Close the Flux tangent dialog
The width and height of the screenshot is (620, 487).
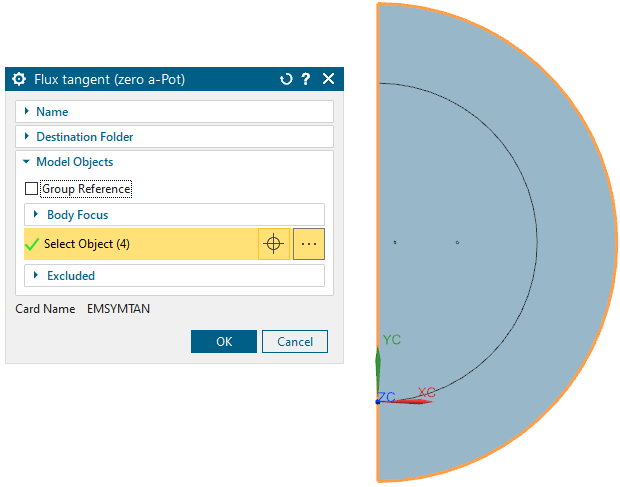(x=328, y=79)
